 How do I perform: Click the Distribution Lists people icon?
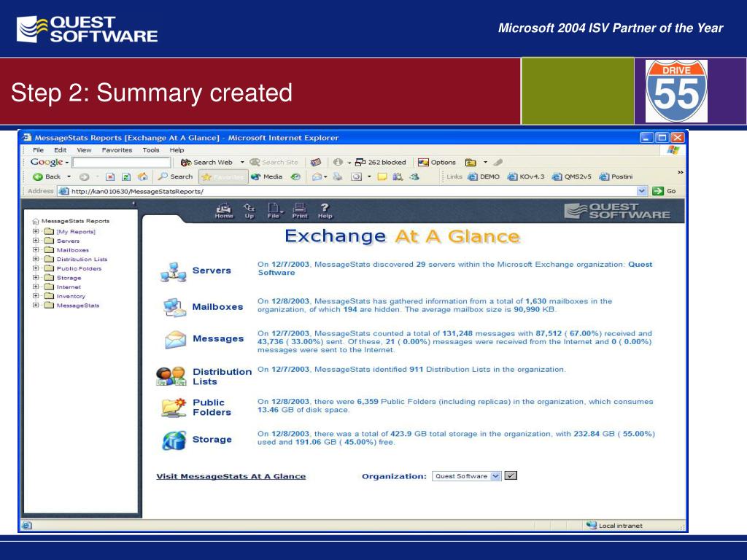click(171, 376)
